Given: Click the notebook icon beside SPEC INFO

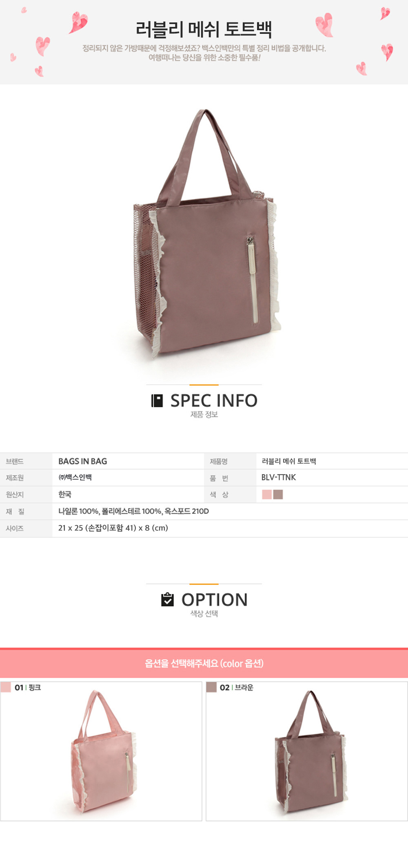Looking at the screenshot, I should pyautogui.click(x=157, y=400).
